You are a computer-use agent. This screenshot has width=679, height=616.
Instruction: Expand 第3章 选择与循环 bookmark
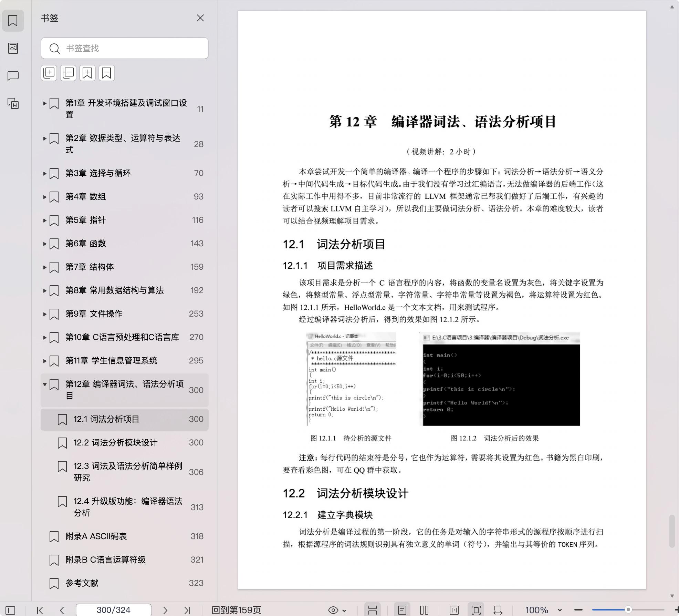click(44, 173)
